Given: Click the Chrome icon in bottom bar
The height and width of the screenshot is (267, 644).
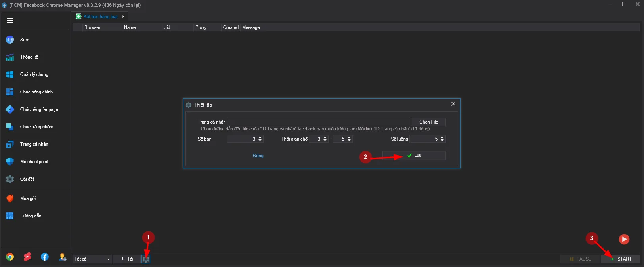Looking at the screenshot, I should click(x=10, y=257).
